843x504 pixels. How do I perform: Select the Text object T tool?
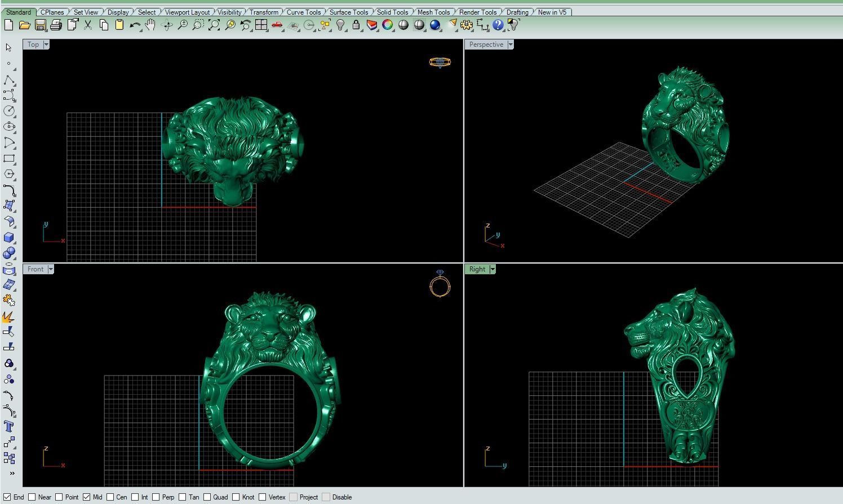click(9, 426)
